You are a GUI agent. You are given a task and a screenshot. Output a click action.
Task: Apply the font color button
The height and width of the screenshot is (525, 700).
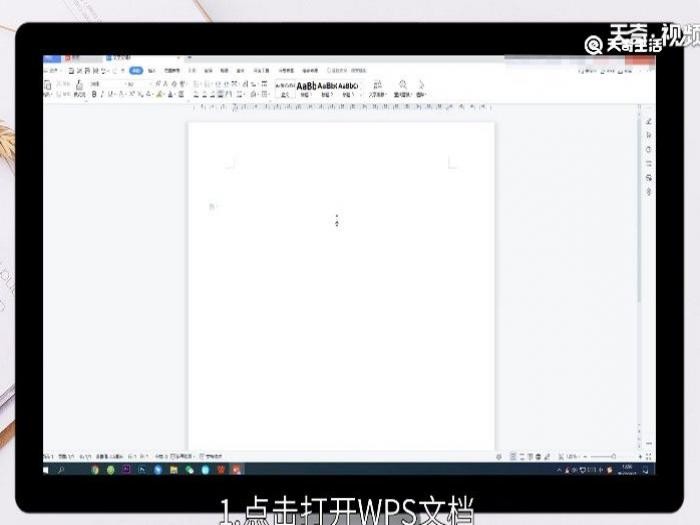[171, 94]
